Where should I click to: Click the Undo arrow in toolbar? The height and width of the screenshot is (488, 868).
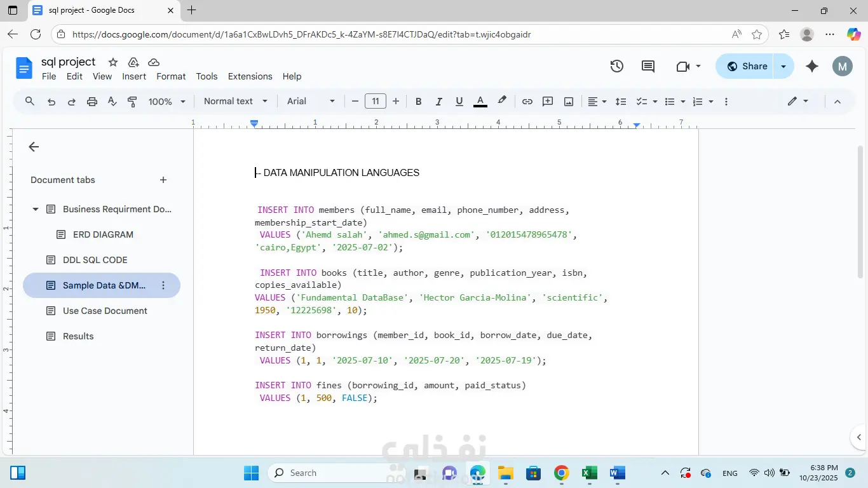(x=51, y=102)
